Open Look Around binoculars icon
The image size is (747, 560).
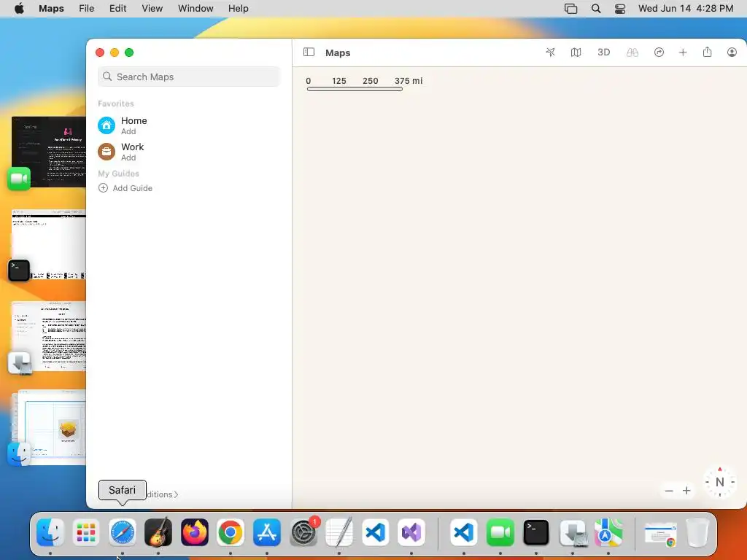click(632, 52)
